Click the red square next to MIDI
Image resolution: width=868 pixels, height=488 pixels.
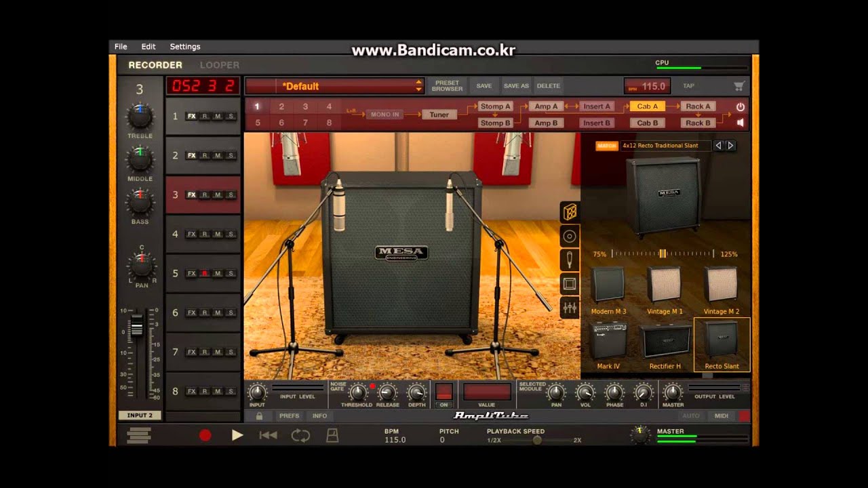pyautogui.click(x=745, y=415)
